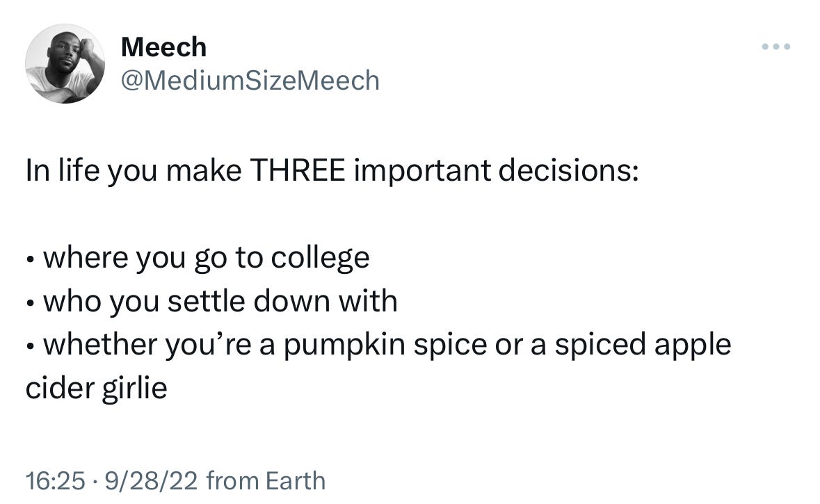This screenshot has width=820, height=504.
Task: Open Meech's profile picture
Action: [65, 63]
